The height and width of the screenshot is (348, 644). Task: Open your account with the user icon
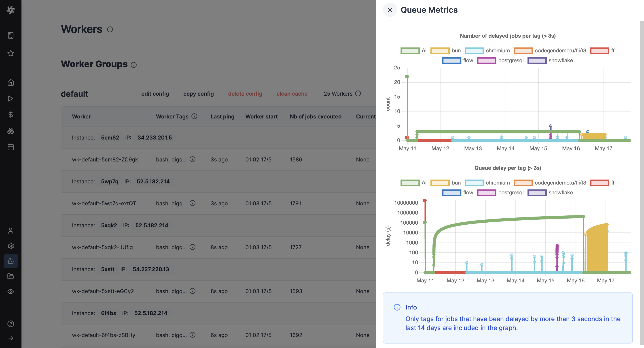(x=11, y=231)
